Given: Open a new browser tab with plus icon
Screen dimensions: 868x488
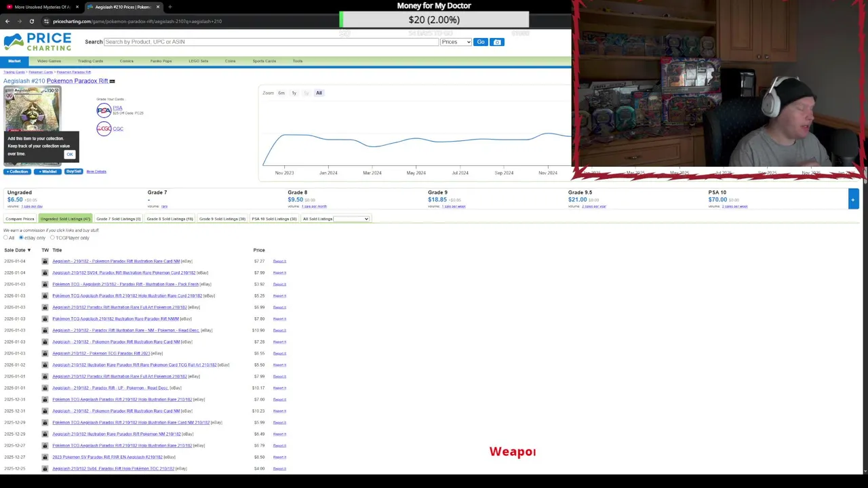Looking at the screenshot, I should click(x=170, y=7).
